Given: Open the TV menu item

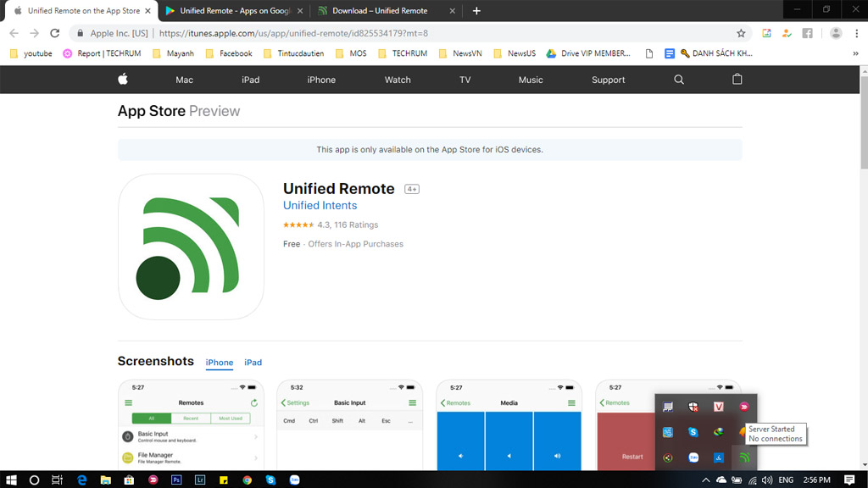Looking at the screenshot, I should point(465,80).
